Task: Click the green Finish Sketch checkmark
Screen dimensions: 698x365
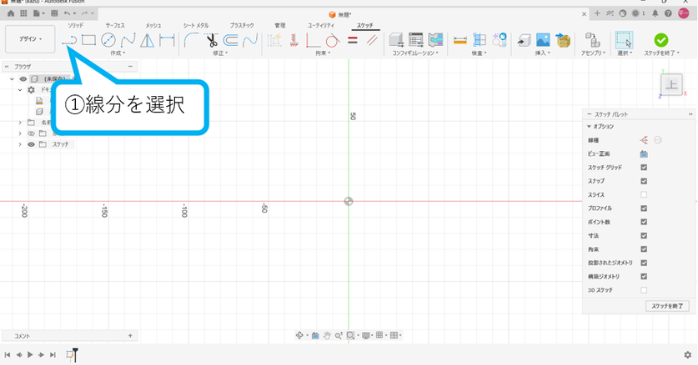Action: click(661, 40)
